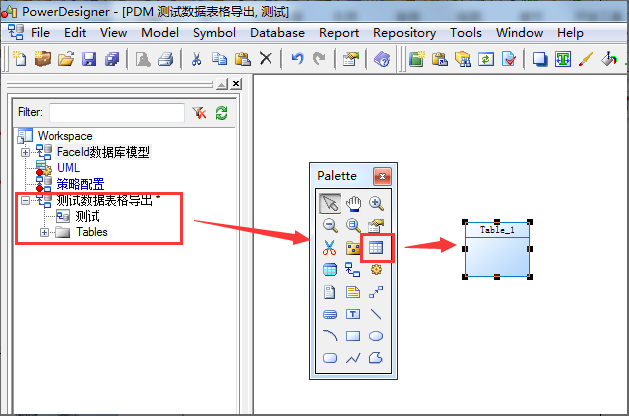Select the Grabber hand tool in Palette
Image resolution: width=629 pixels, height=416 pixels.
pos(353,203)
